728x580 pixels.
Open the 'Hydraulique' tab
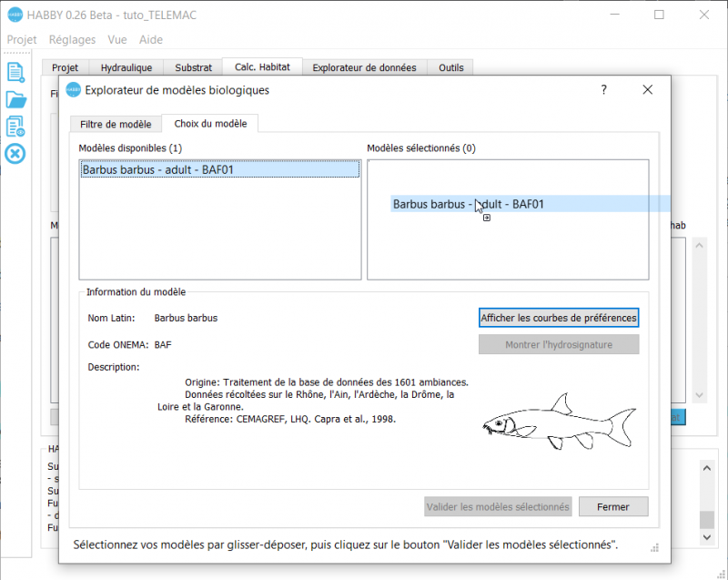(x=126, y=66)
